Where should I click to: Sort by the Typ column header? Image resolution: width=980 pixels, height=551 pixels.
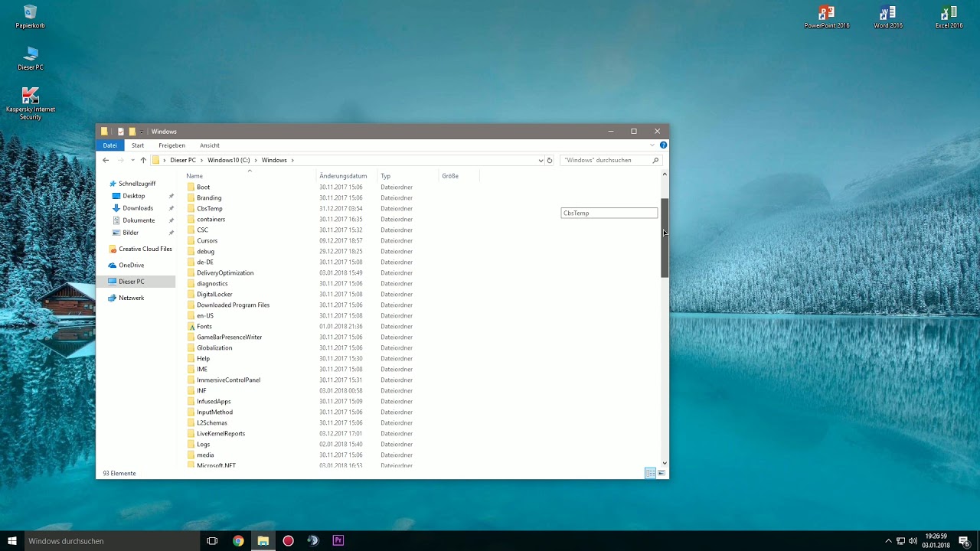tap(386, 176)
